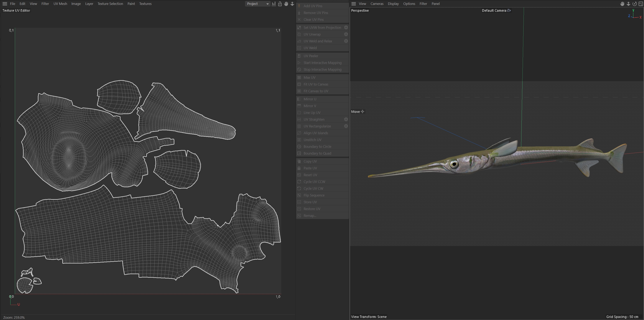Toggle the Move tool overlay icon

[363, 112]
